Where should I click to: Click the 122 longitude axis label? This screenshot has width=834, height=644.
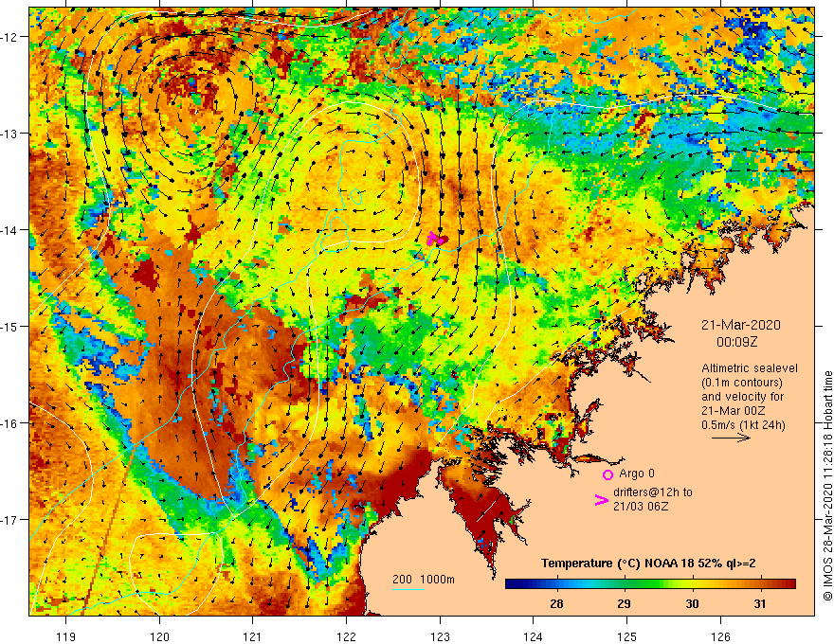346,636
